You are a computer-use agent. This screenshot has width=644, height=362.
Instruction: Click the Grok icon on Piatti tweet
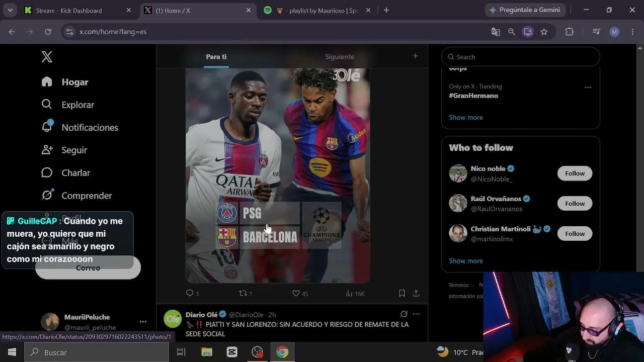(x=404, y=314)
